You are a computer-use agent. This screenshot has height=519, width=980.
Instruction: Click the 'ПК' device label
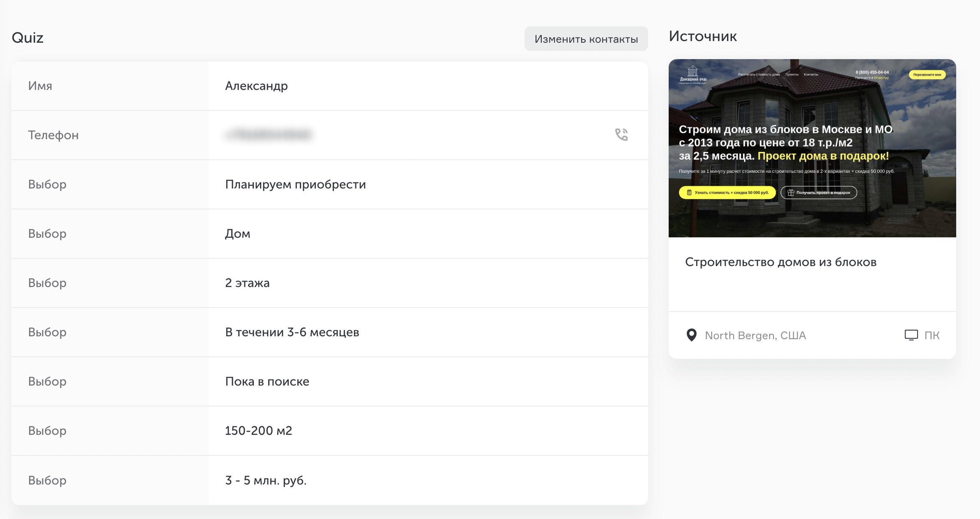point(932,335)
